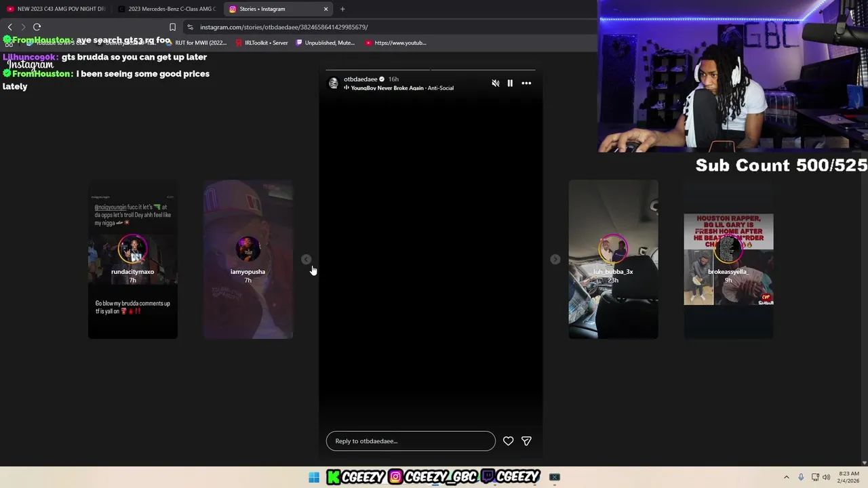The image size is (868, 488).
Task: View site information icon in address bar
Action: pos(191,27)
